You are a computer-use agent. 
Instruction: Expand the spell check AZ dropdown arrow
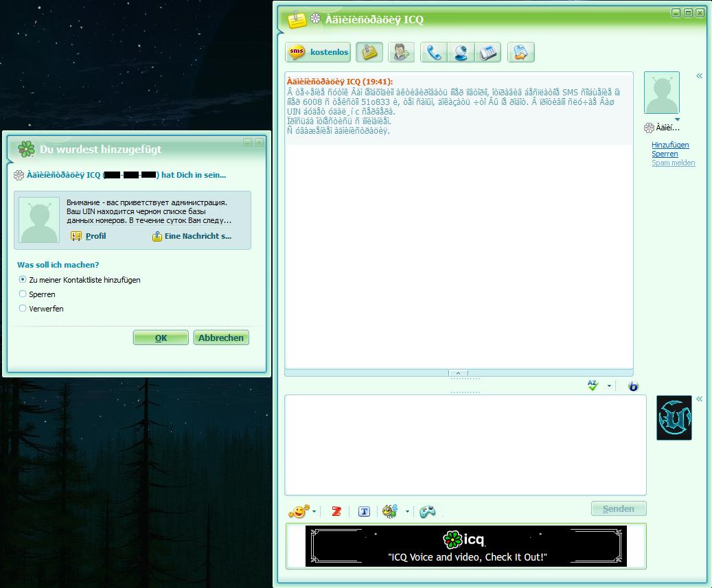coord(609,386)
